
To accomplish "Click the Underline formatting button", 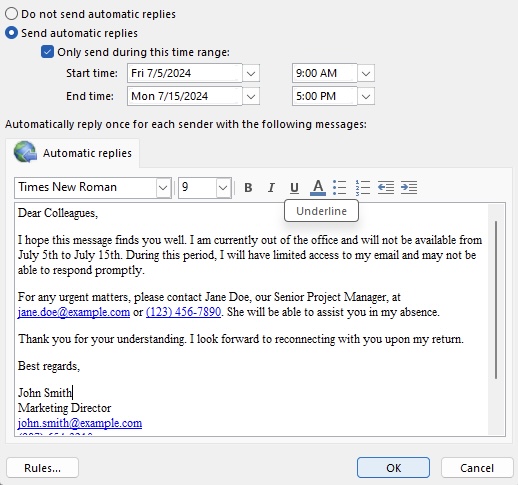I will pos(294,188).
